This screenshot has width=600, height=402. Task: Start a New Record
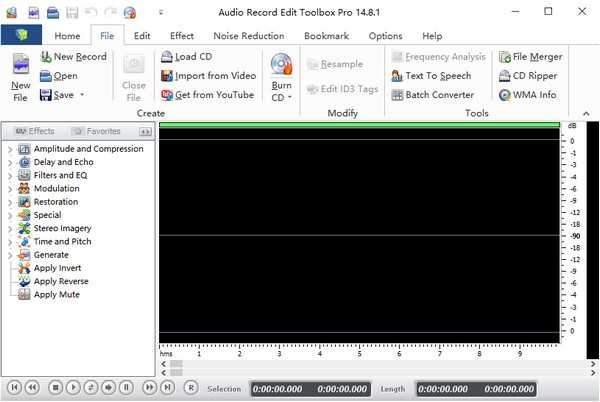pyautogui.click(x=74, y=57)
